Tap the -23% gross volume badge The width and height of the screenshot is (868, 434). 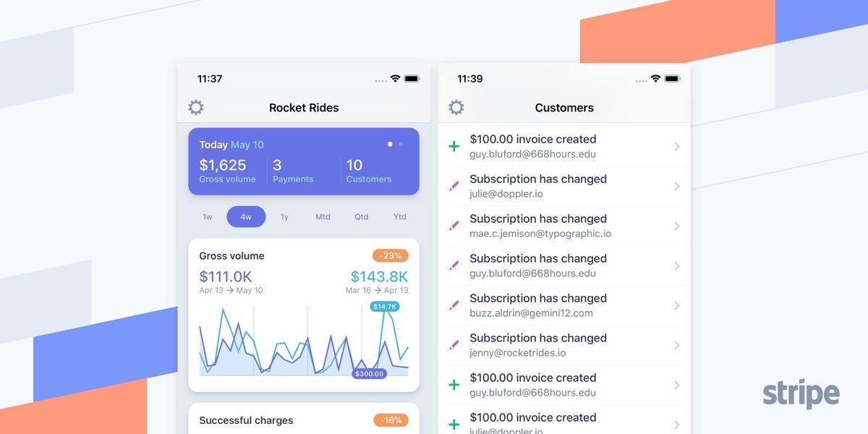pyautogui.click(x=391, y=255)
